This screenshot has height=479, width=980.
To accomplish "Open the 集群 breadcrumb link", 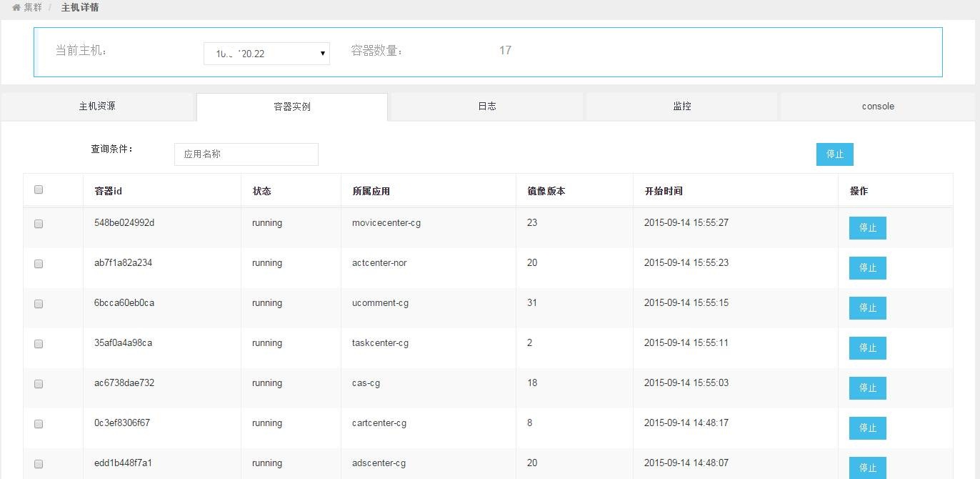I will click(33, 8).
